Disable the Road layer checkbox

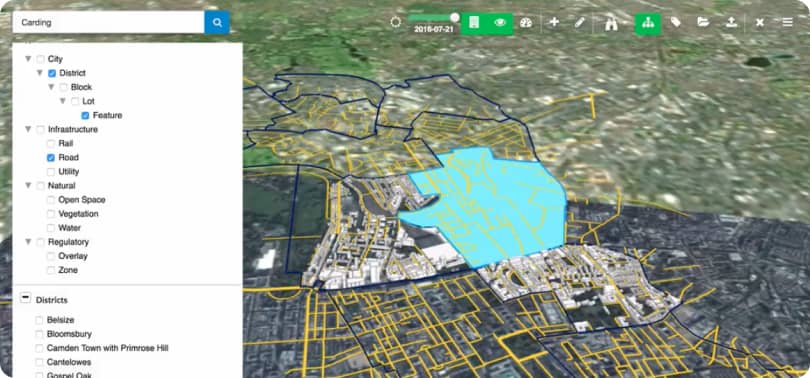tap(51, 158)
